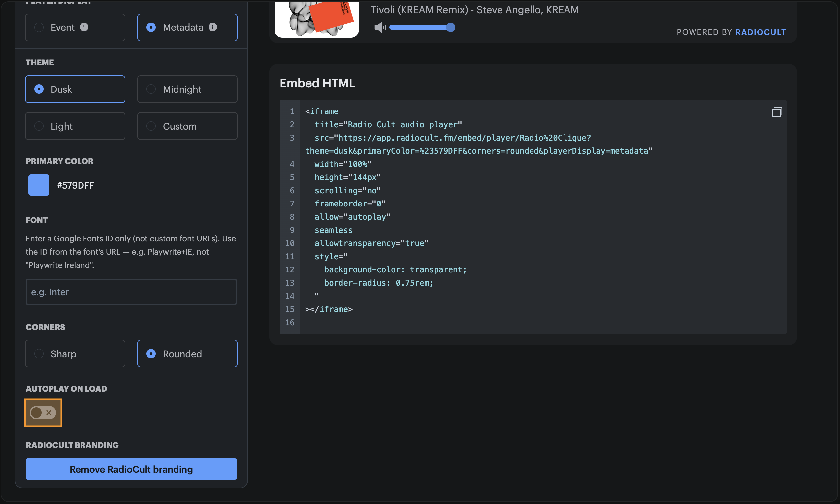This screenshot has width=840, height=504.
Task: Click Remove RadioCult branding button
Action: [131, 469]
